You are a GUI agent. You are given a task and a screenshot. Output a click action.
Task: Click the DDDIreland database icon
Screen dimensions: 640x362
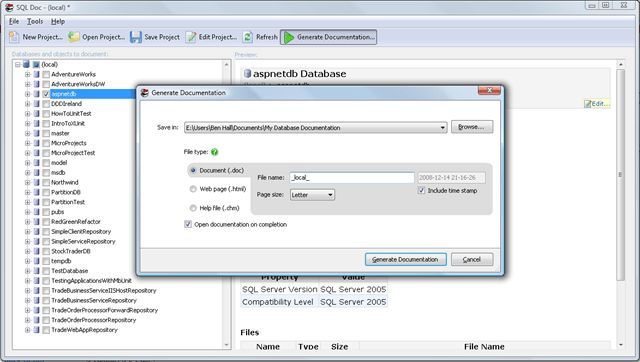(37, 104)
